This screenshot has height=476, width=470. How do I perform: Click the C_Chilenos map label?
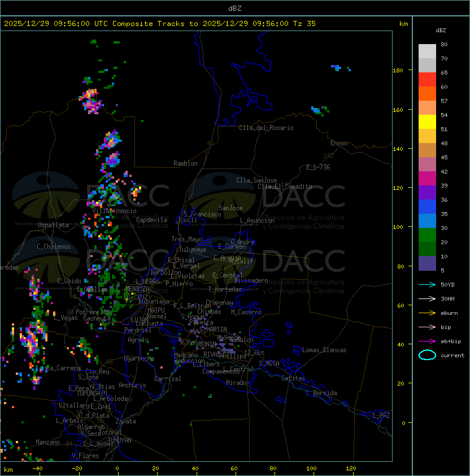54,246
